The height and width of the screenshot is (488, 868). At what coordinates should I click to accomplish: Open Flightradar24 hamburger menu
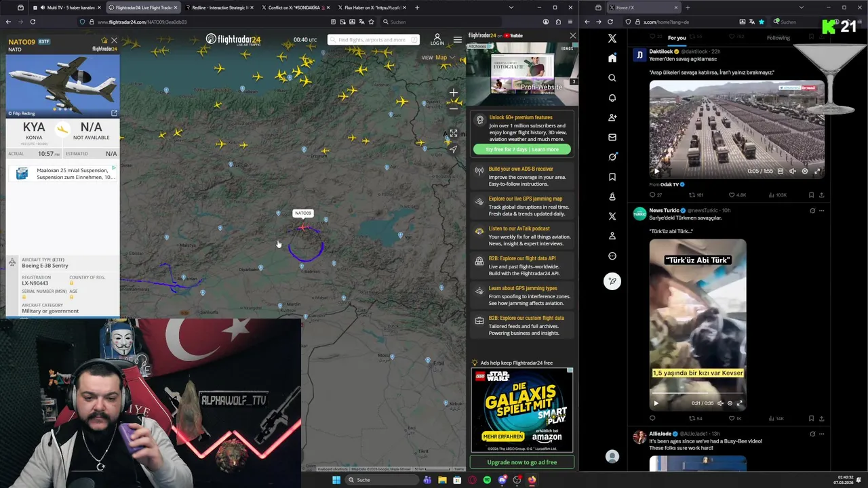(x=458, y=39)
